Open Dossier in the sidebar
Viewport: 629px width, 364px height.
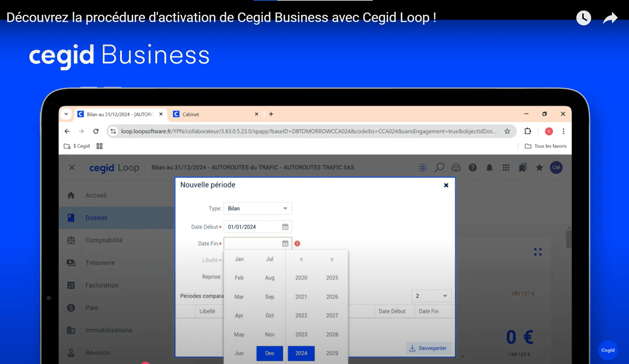click(116, 218)
